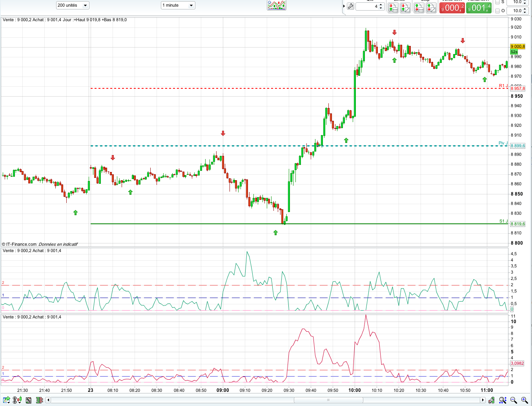Click the 8 800 price axis label
Screen dimensions: 532x406
pos(517,243)
